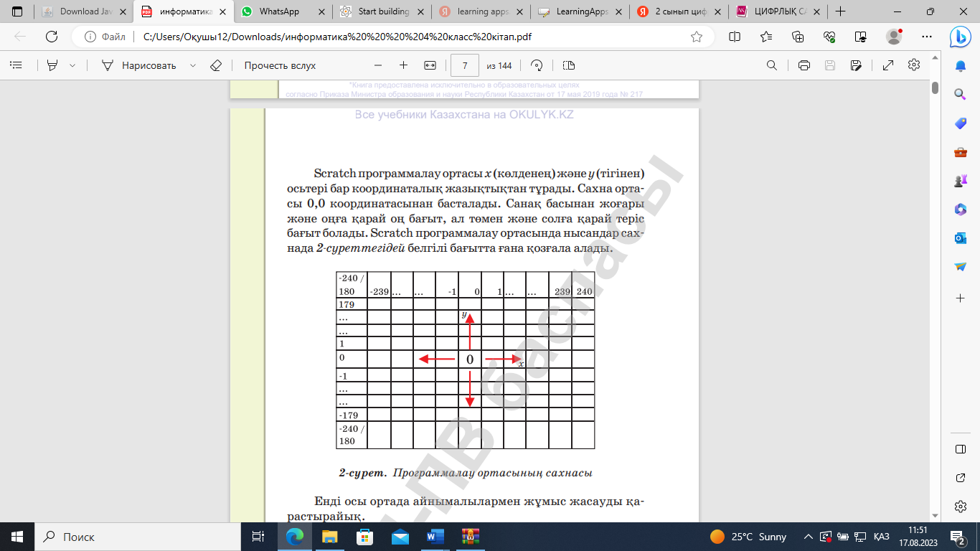Toggle fit to width view
Screen dimensions: 980x551
pyautogui.click(x=430, y=65)
